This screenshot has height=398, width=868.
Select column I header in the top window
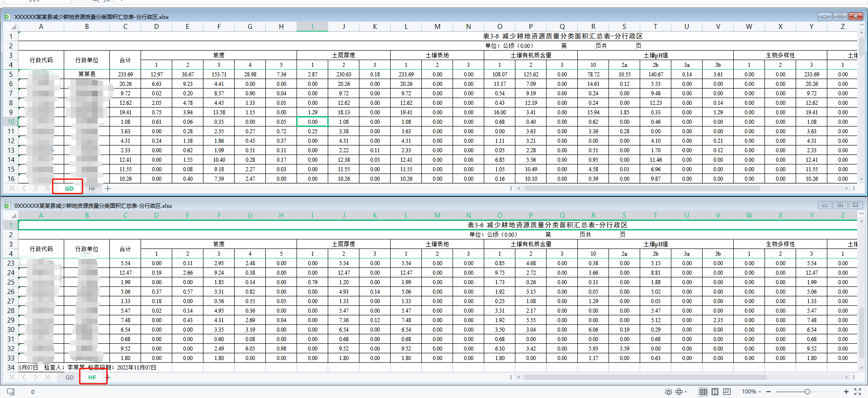click(312, 27)
